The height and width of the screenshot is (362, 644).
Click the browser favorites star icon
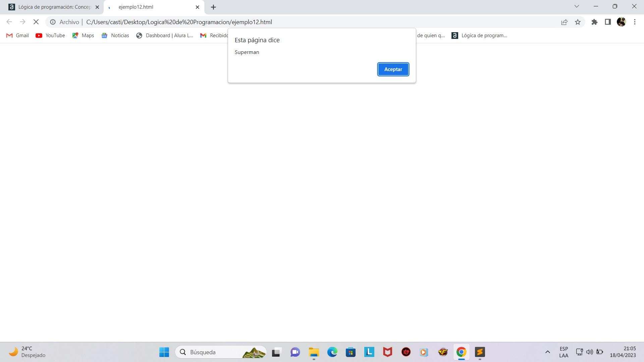click(x=578, y=22)
